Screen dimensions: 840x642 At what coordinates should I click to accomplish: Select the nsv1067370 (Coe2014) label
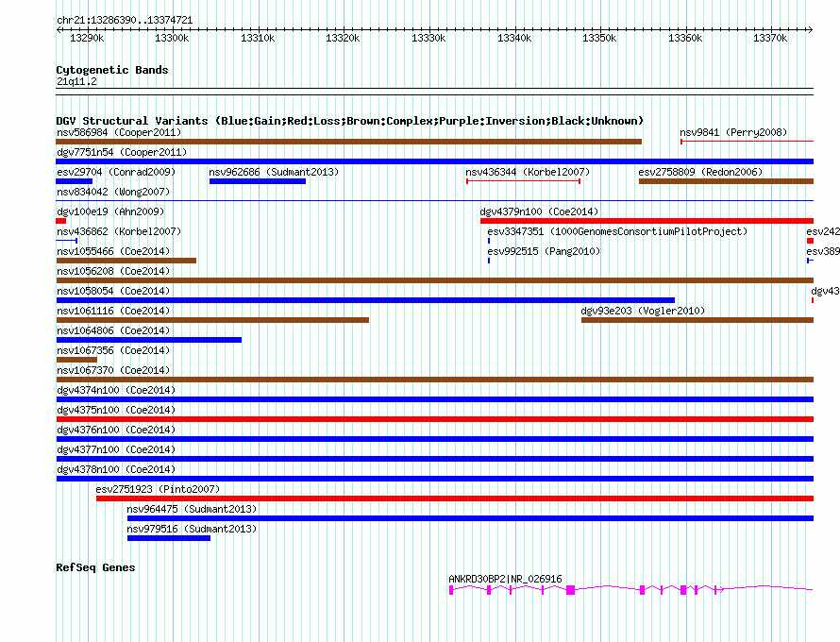click(113, 370)
